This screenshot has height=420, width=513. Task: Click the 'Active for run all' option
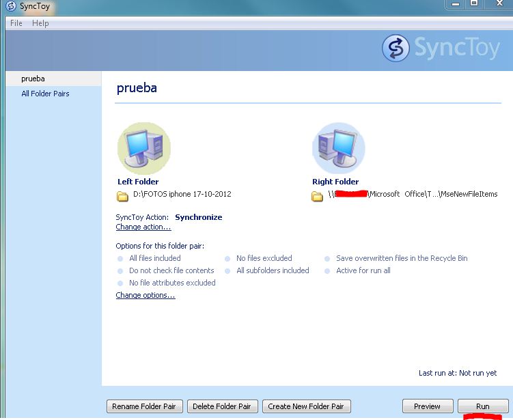(363, 270)
